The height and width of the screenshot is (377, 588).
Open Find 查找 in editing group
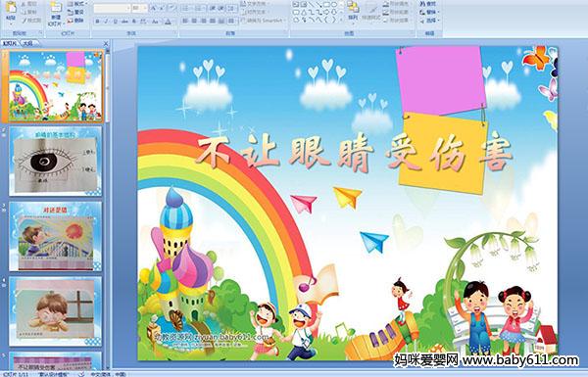428,4
